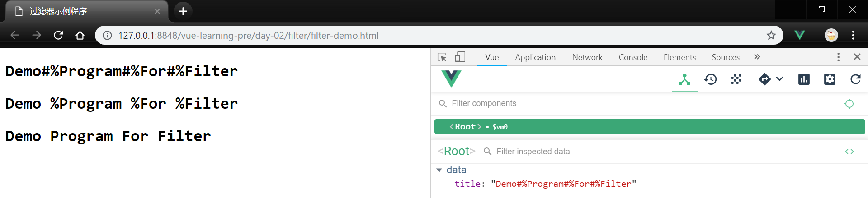Activate the select component target icon

tap(849, 104)
